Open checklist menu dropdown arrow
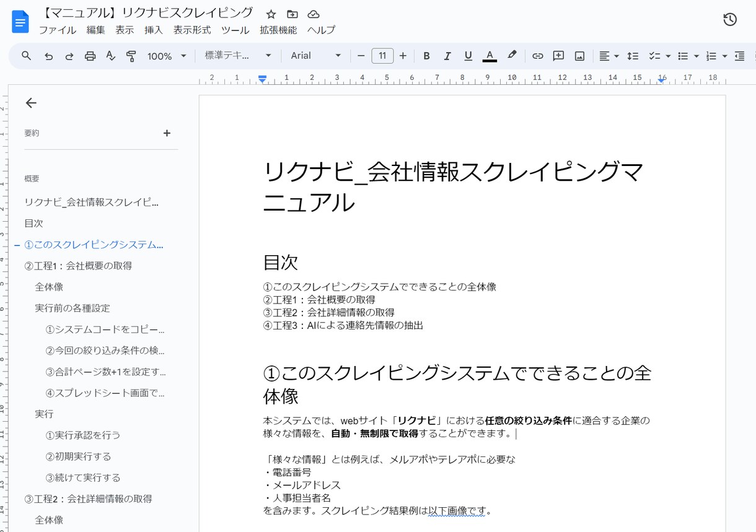 click(x=668, y=56)
